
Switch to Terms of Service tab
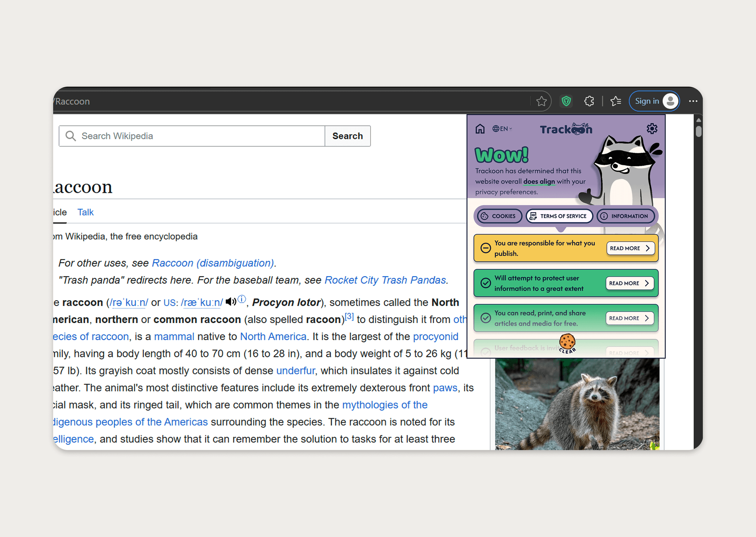[559, 216]
